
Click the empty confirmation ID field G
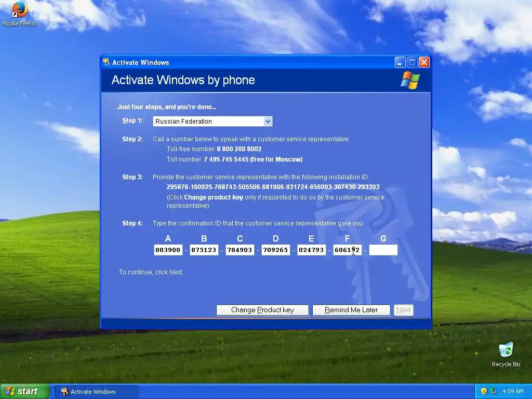point(383,250)
